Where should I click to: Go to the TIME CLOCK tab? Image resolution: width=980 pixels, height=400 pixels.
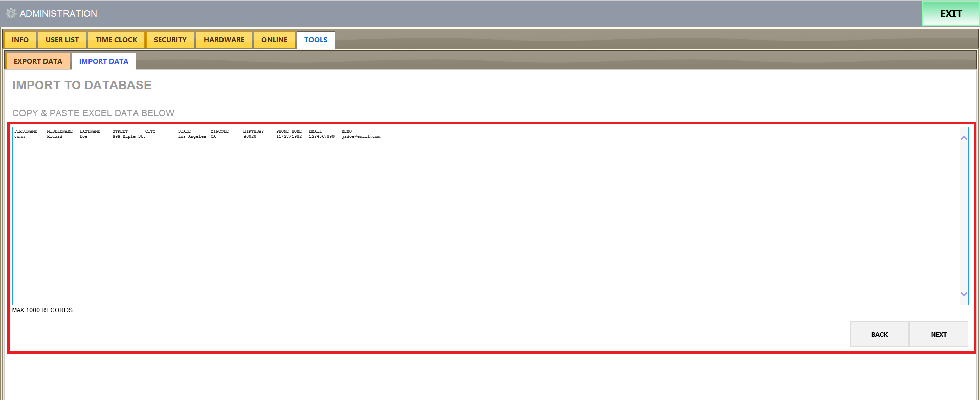tap(116, 40)
